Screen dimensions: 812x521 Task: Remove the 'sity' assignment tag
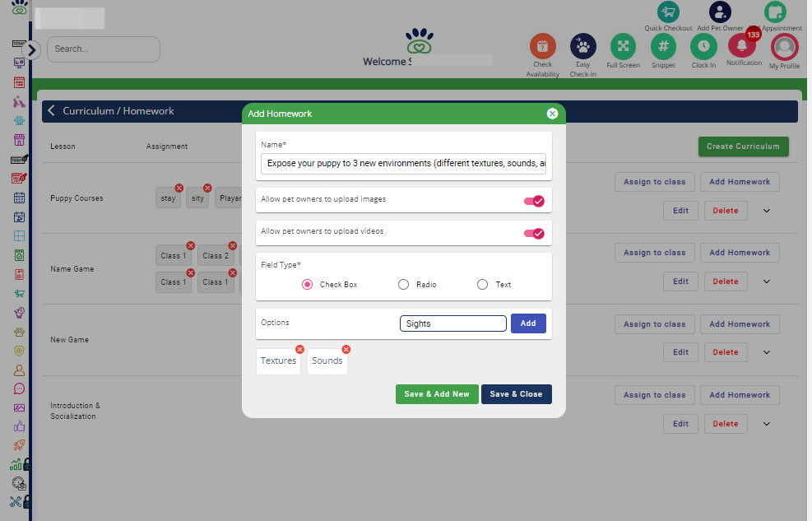coord(207,188)
